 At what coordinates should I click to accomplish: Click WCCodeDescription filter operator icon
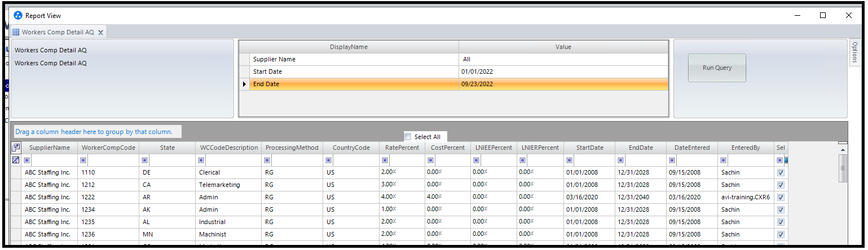pos(202,160)
